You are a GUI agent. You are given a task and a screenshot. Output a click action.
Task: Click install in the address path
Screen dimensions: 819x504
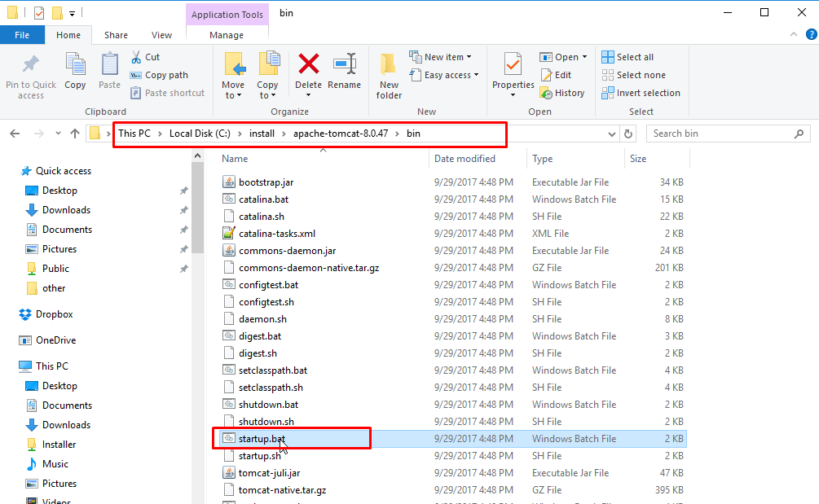(262, 134)
